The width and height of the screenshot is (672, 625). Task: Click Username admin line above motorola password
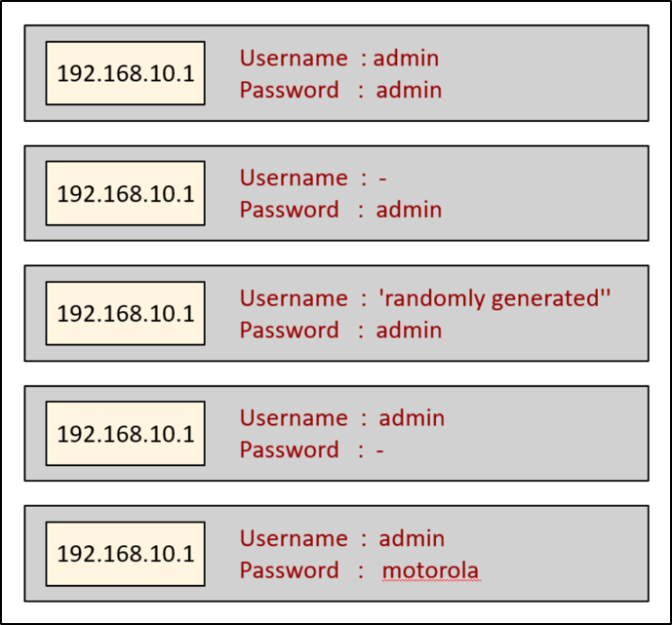pos(341,538)
